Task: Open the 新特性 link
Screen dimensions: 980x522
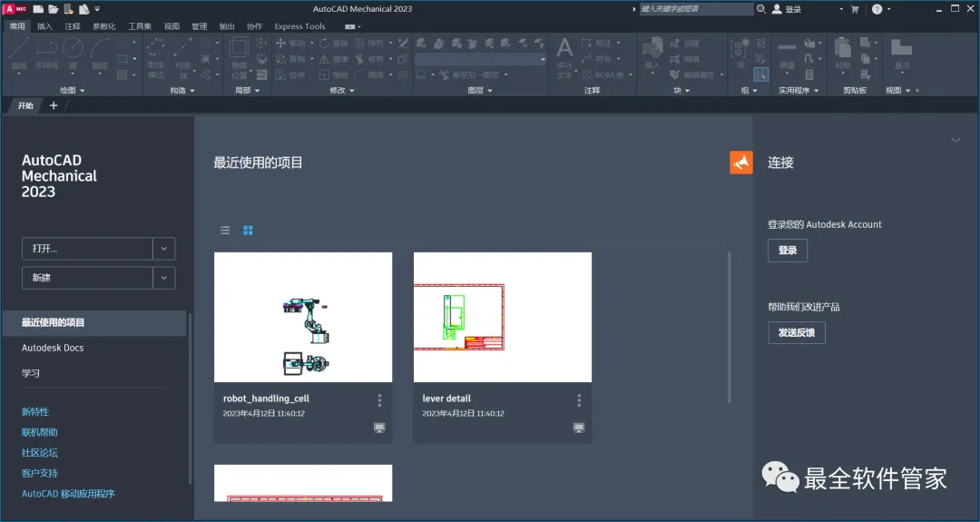Action: (x=35, y=411)
